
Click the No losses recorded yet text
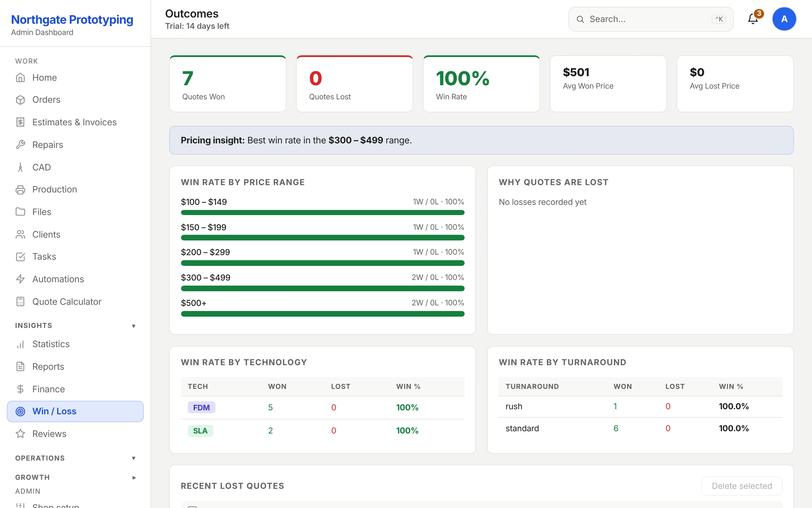coord(542,202)
